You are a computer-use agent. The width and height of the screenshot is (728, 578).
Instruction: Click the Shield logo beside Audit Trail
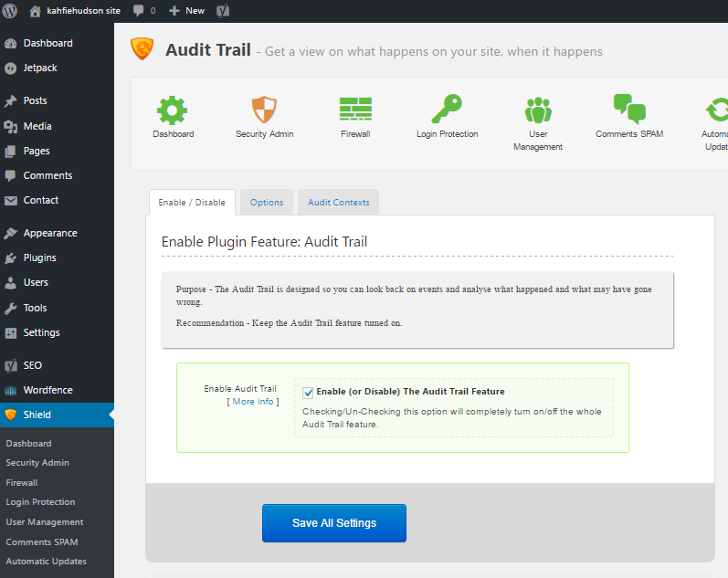tap(142, 48)
